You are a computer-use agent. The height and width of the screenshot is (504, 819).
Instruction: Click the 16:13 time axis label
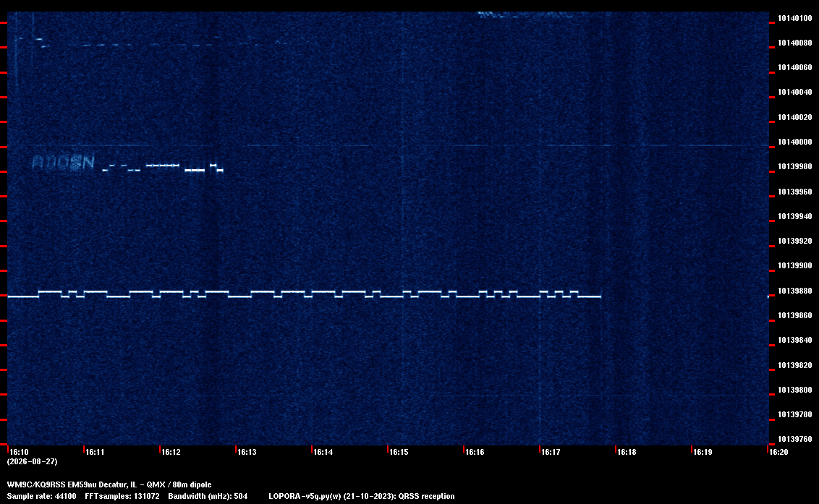point(247,452)
